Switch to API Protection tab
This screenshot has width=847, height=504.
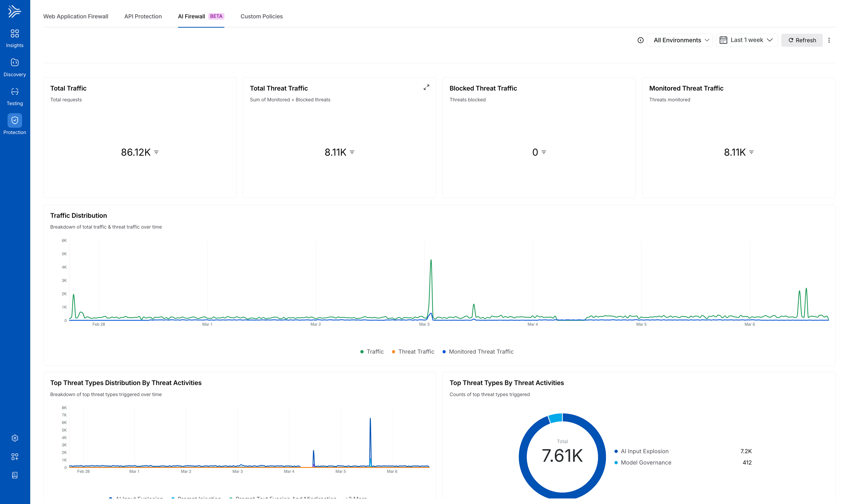tap(143, 16)
